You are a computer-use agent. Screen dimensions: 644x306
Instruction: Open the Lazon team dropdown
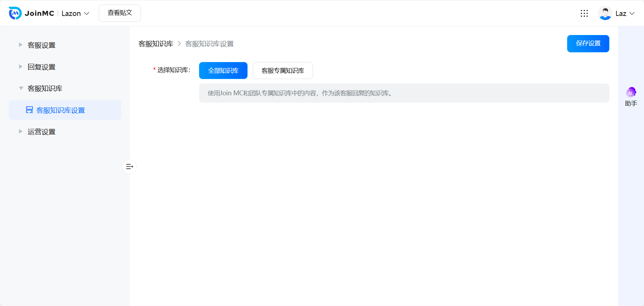[x=75, y=14]
